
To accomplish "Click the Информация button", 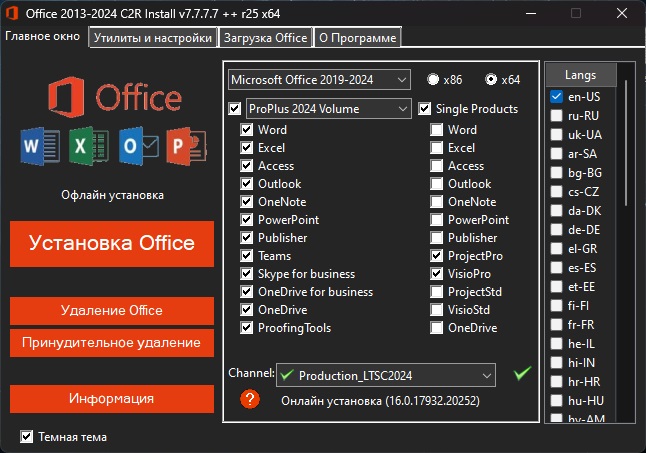I will tap(112, 399).
